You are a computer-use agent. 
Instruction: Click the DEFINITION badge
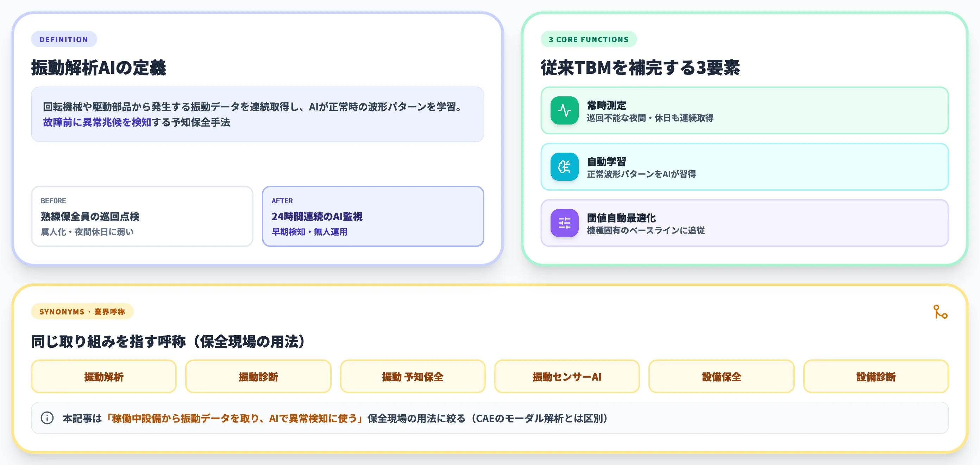tap(64, 39)
